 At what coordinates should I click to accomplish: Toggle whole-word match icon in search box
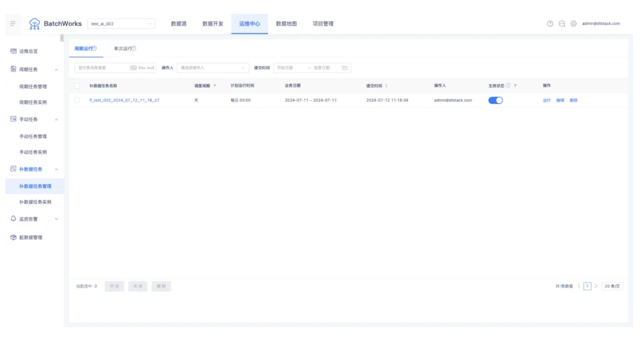click(133, 68)
